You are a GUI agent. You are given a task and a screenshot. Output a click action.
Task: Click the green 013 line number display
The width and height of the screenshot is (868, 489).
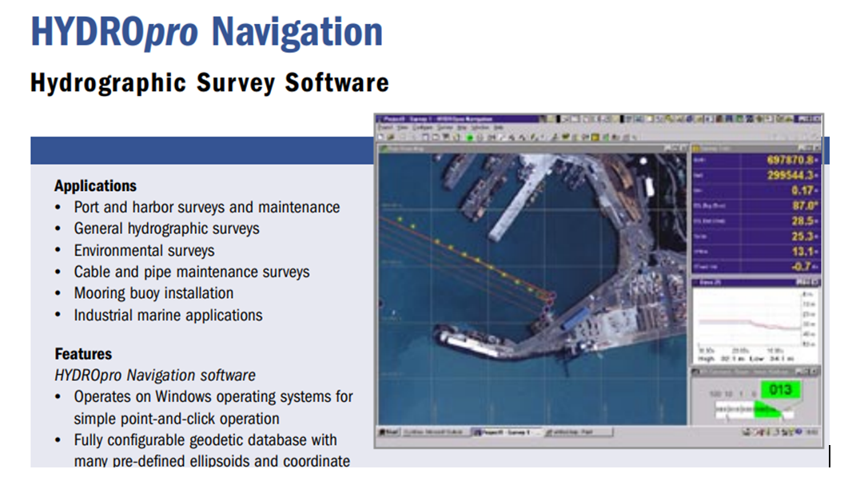(x=779, y=390)
